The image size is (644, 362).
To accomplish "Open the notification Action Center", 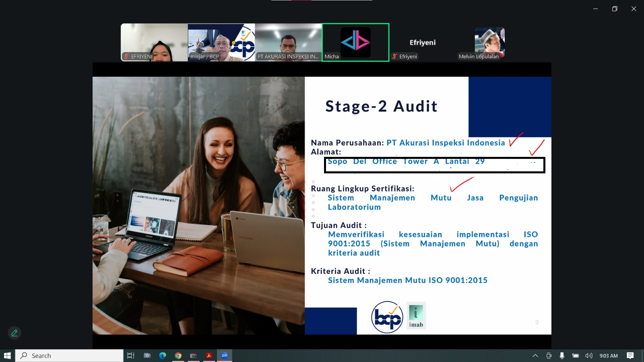I will tap(630, 356).
